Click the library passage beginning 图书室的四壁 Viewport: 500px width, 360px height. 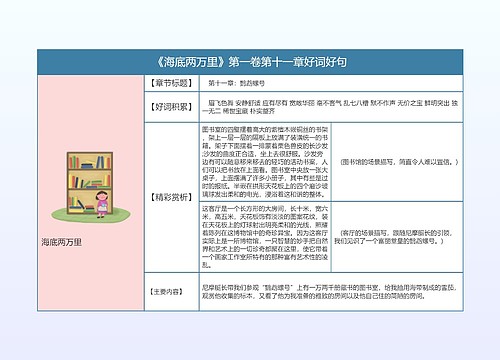point(265,162)
